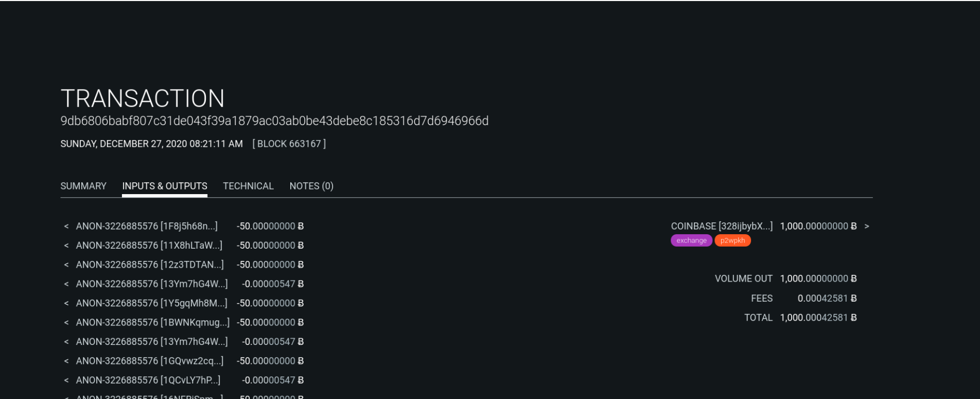This screenshot has width=980, height=399.
Task: Open the Notes (0) tab
Action: pos(311,186)
